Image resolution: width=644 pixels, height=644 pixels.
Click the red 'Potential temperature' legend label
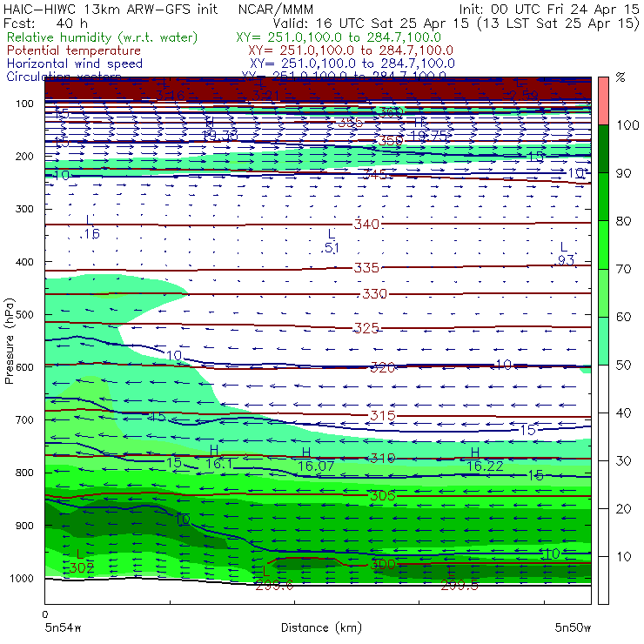click(74, 50)
